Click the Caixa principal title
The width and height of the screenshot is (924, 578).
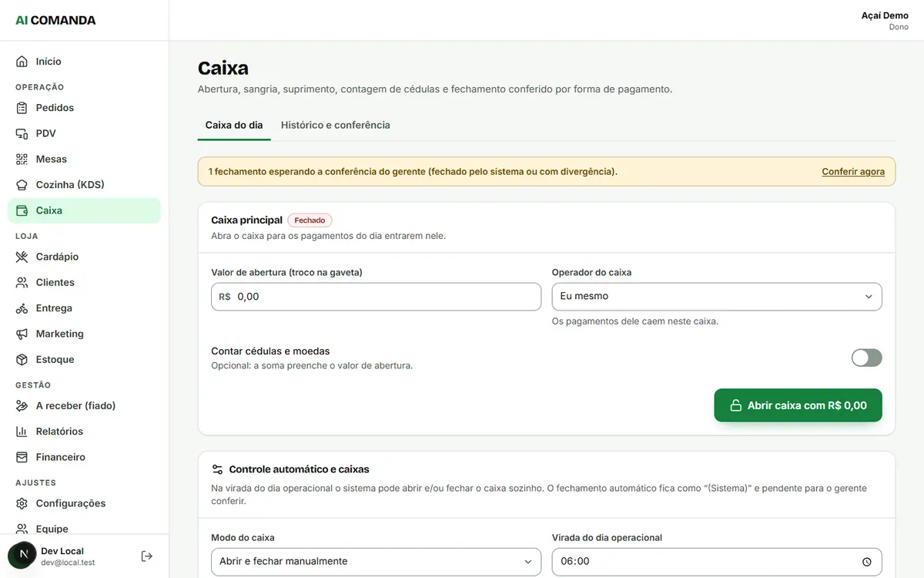point(246,220)
